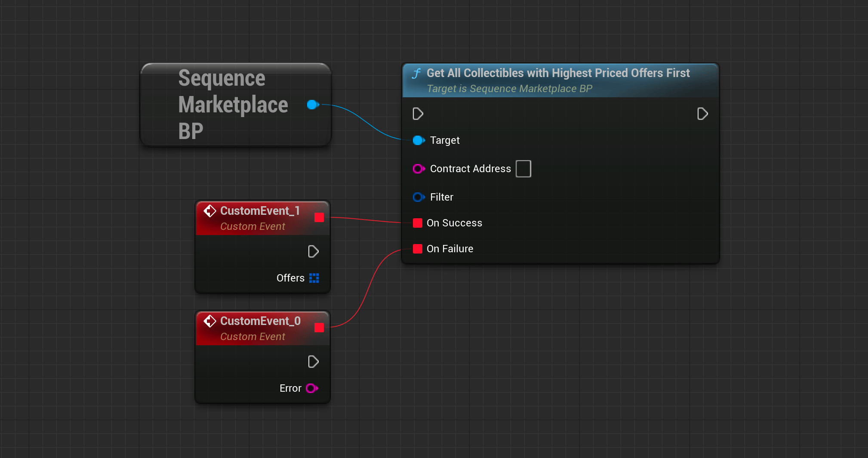Click CustomEvent_1 execution output pin
The height and width of the screenshot is (458, 868).
(x=314, y=252)
